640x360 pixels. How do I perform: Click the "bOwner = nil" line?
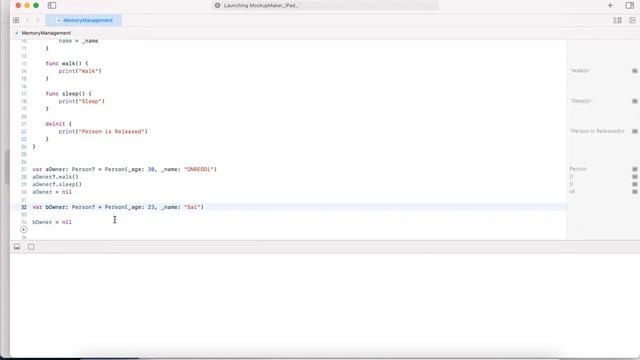(52, 222)
